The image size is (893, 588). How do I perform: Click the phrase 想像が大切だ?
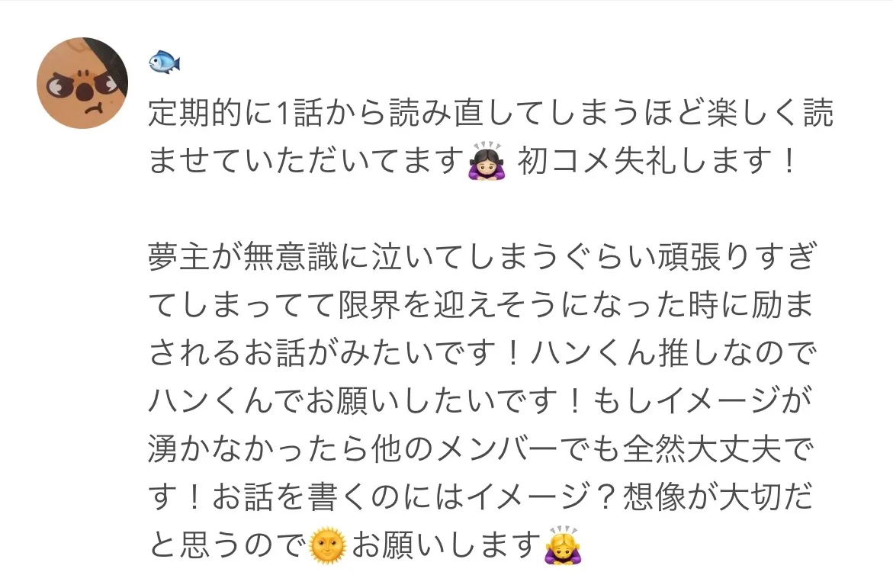(x=718, y=496)
